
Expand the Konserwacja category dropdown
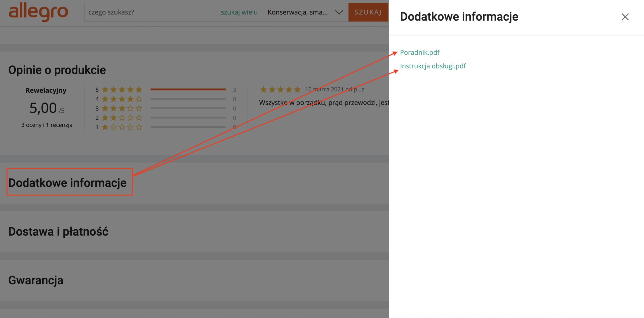(298, 12)
